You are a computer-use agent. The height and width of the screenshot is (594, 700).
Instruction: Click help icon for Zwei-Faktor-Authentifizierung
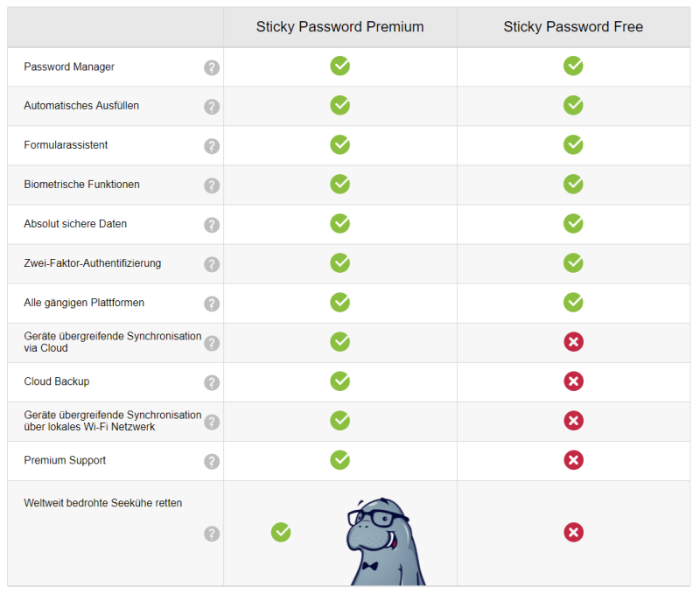(x=212, y=265)
